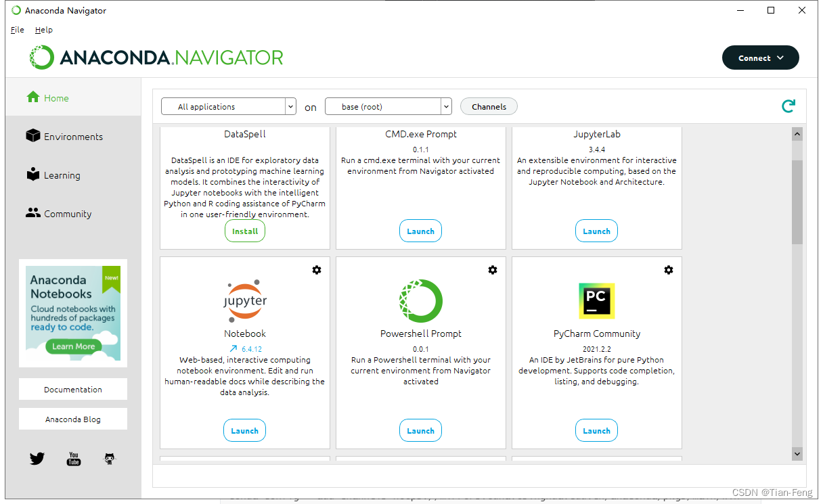This screenshot has width=823, height=504.
Task: Open the Help menu
Action: (44, 30)
